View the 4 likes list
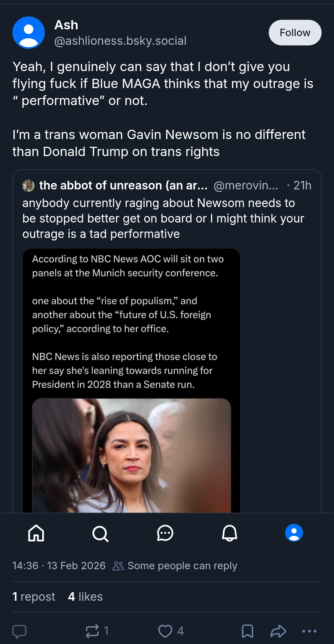This screenshot has height=644, width=334. (x=85, y=597)
